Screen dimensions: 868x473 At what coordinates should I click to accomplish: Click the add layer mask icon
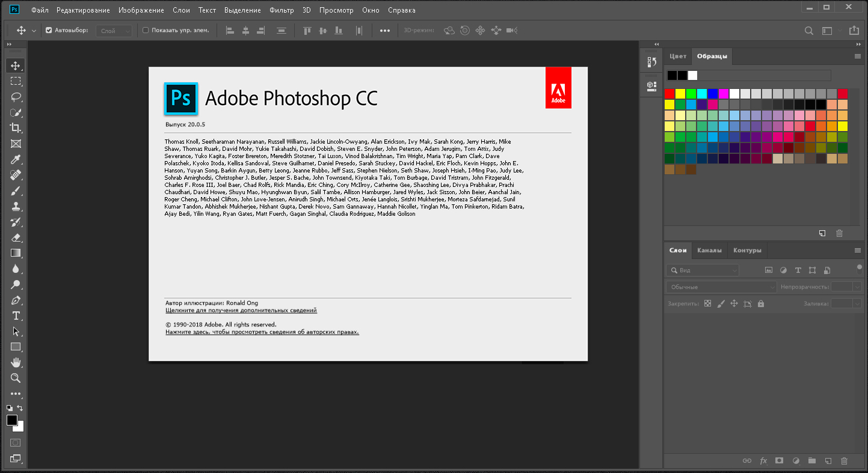click(x=779, y=461)
